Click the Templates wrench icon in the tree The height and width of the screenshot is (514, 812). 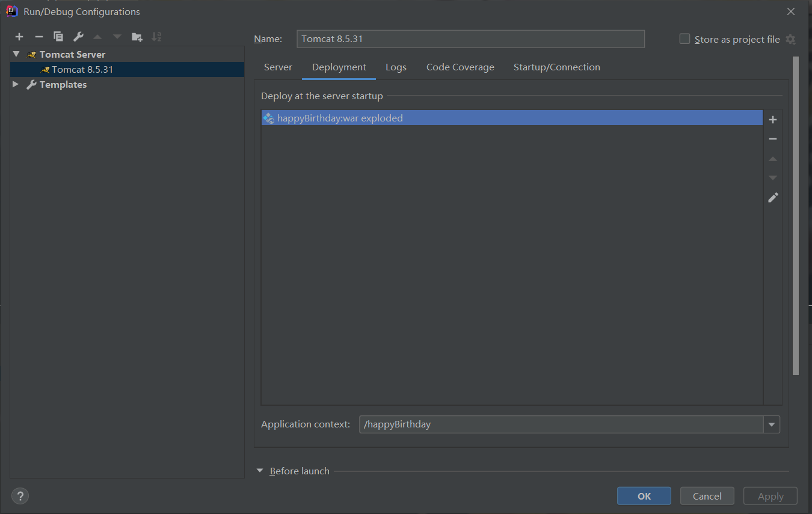point(32,85)
